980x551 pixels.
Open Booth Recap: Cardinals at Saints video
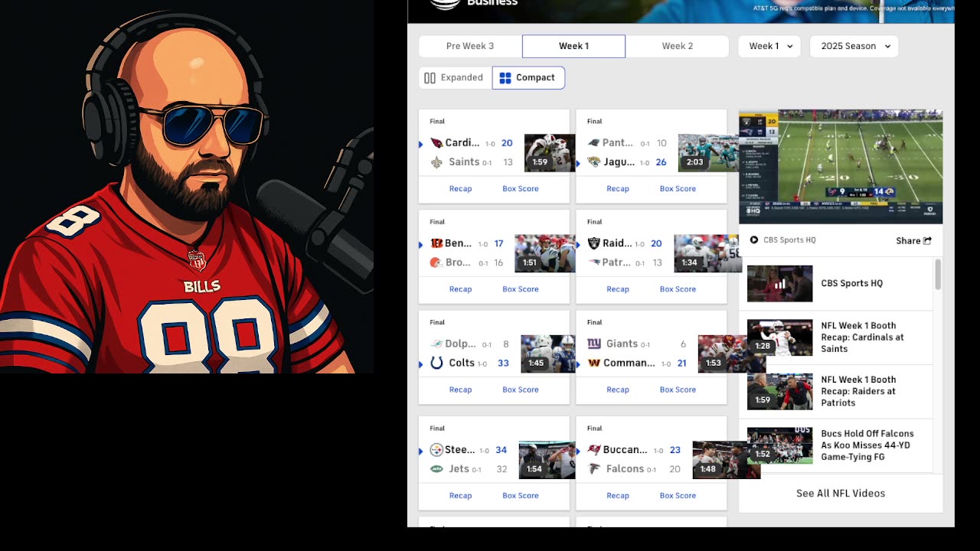coord(836,337)
